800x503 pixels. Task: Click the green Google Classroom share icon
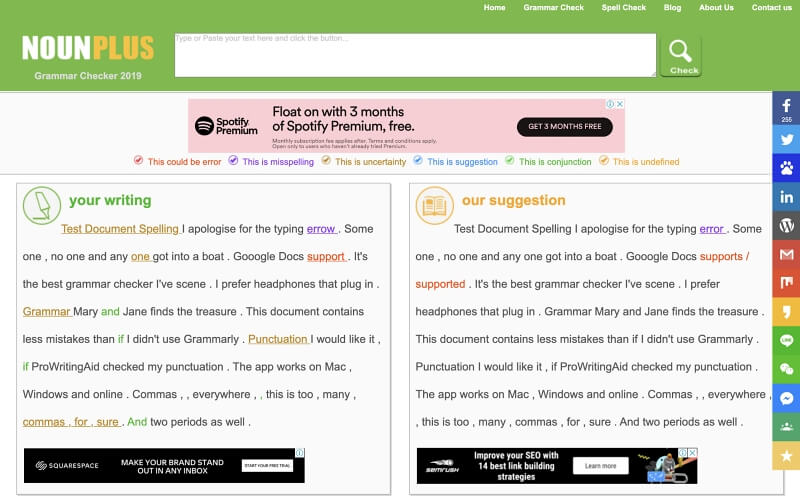pos(786,426)
